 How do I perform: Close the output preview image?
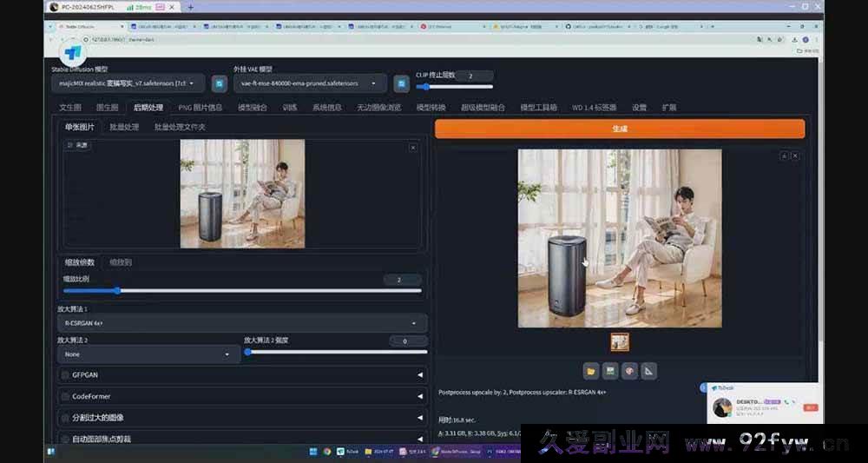point(795,155)
